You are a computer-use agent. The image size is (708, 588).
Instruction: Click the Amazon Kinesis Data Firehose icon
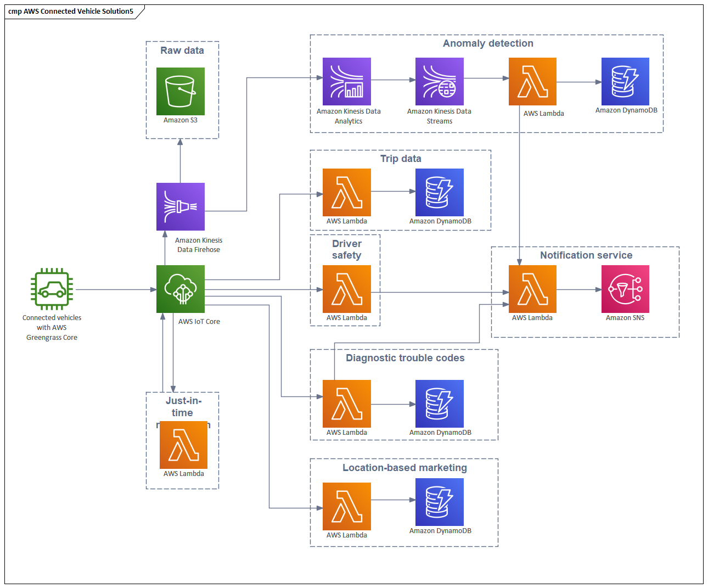[x=180, y=206]
